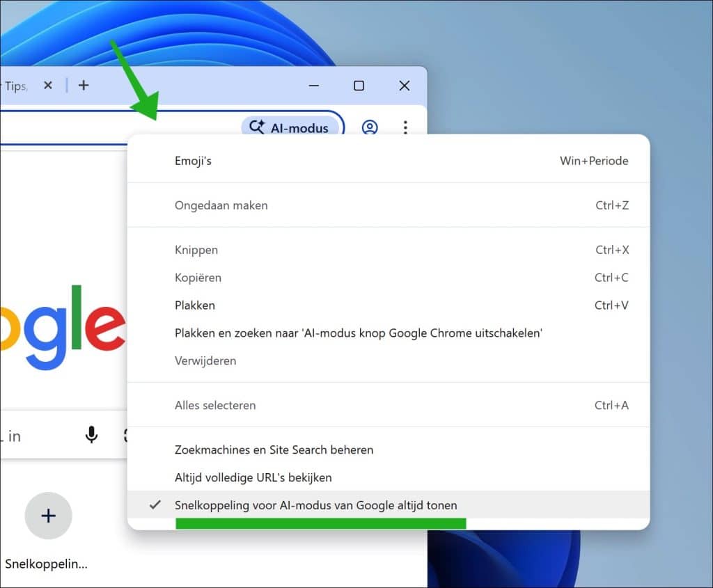The width and height of the screenshot is (713, 588).
Task: Click 'Plakken en zoeken naar' the copied text
Action: (359, 333)
